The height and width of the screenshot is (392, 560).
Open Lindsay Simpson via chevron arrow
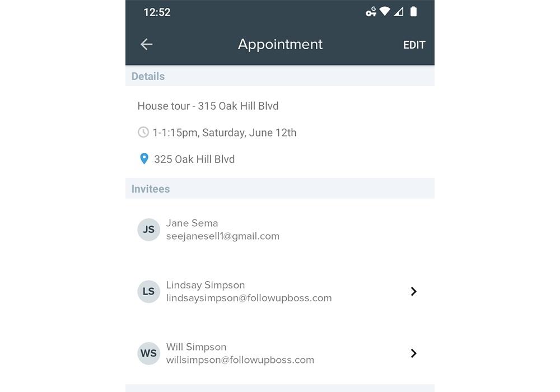point(414,291)
